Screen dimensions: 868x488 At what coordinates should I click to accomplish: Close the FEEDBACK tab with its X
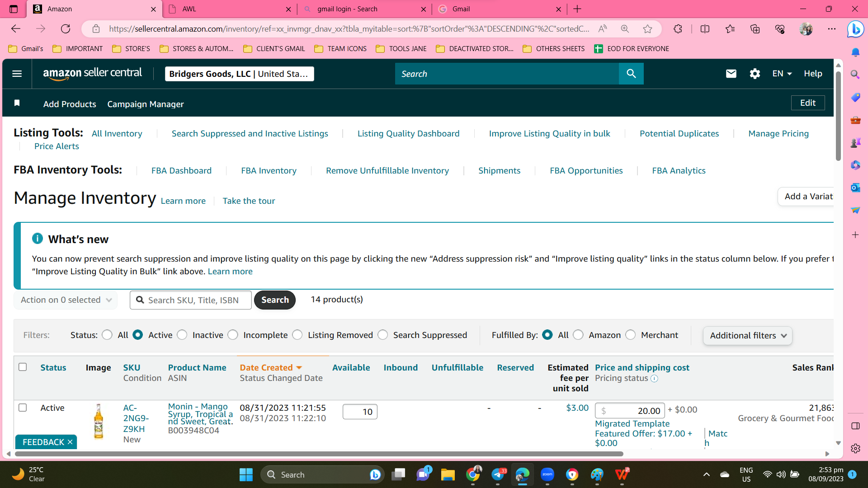click(70, 442)
